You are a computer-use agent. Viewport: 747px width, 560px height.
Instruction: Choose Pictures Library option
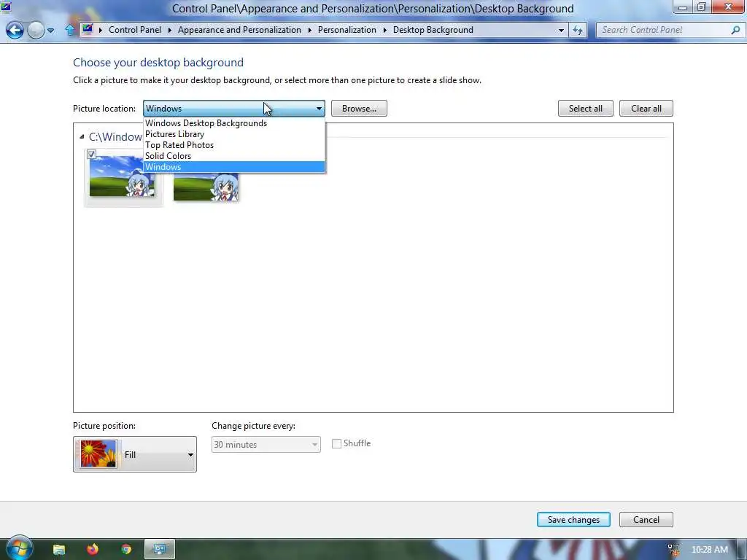234,134
